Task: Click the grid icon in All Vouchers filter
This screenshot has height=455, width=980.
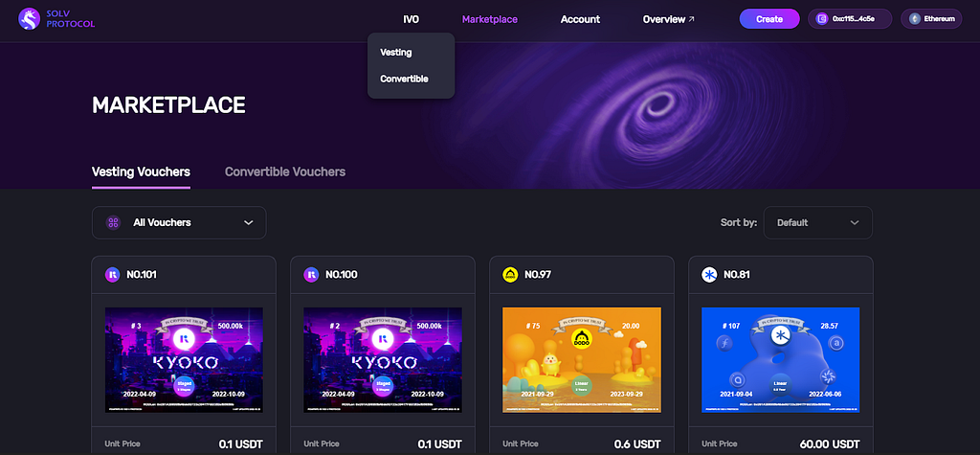Action: (113, 223)
